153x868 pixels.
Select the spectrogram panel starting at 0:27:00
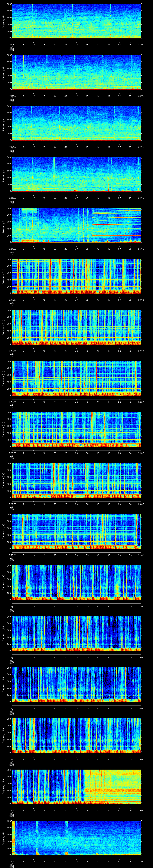coord(77,378)
